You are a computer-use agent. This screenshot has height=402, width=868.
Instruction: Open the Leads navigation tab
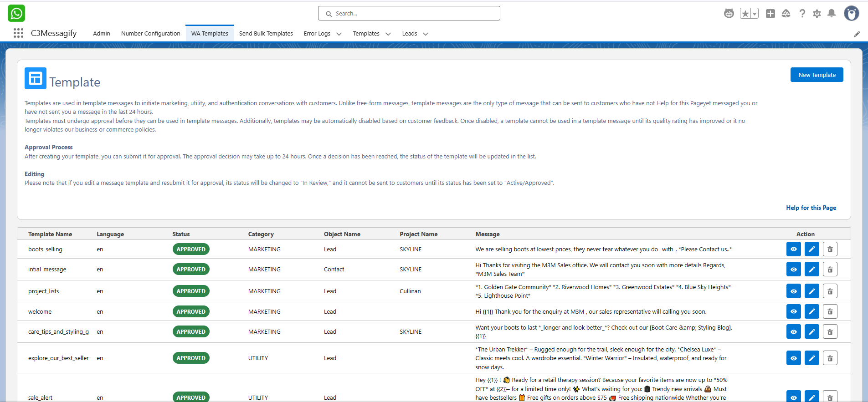click(410, 33)
